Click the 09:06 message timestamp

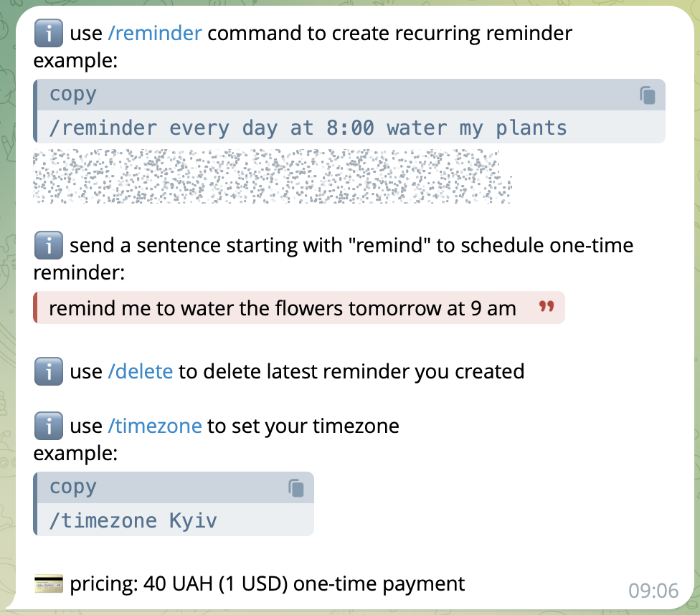(x=653, y=591)
